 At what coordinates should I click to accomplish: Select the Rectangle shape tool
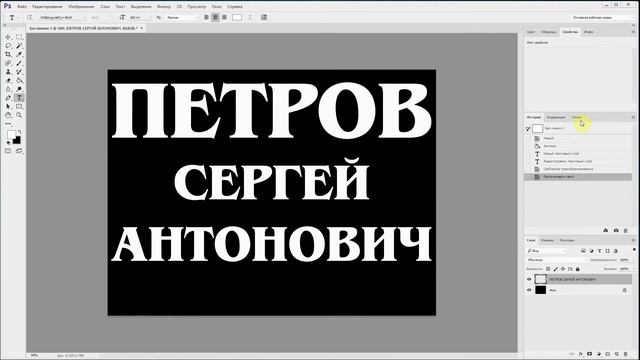tap(19, 107)
